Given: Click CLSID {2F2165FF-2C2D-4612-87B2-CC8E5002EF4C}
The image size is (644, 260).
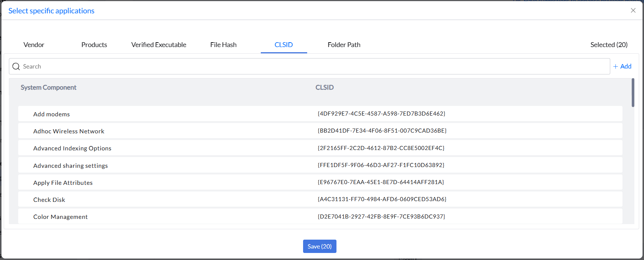Looking at the screenshot, I should 381,148.
